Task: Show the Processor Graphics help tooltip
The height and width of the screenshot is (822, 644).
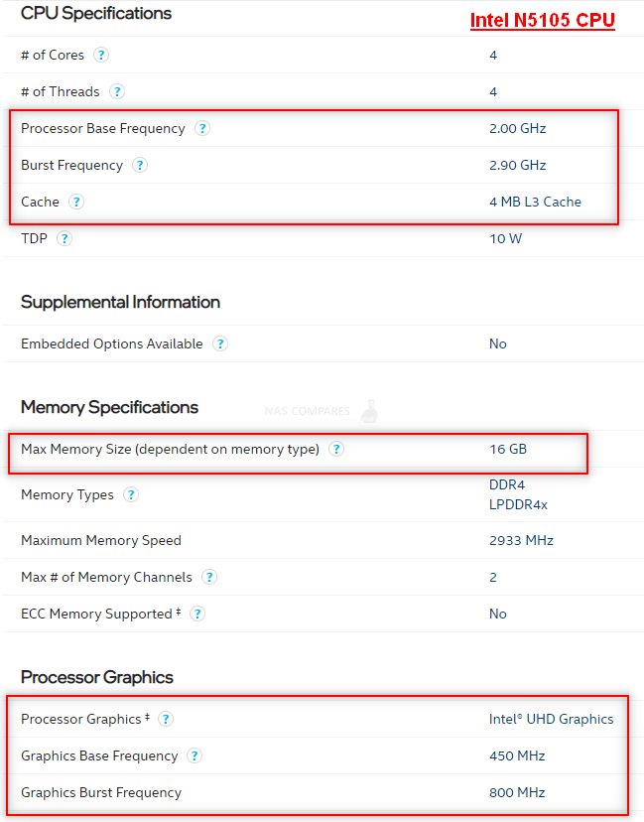Action: click(166, 719)
